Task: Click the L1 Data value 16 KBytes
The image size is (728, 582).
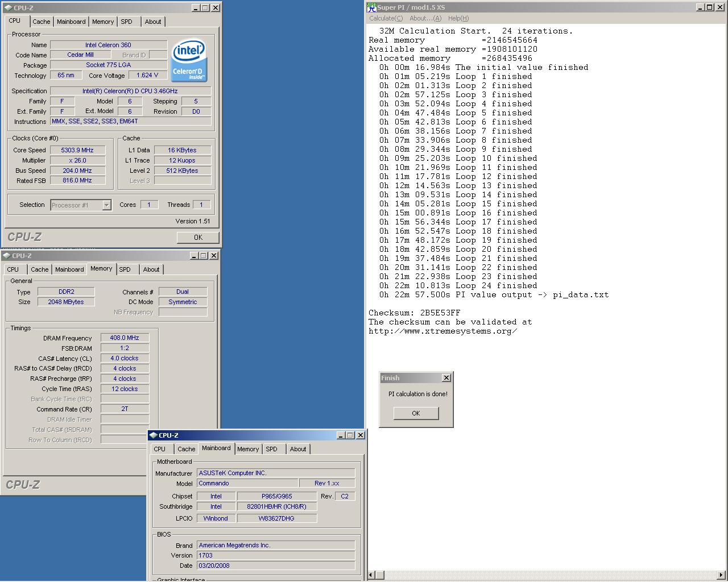Action: click(182, 150)
